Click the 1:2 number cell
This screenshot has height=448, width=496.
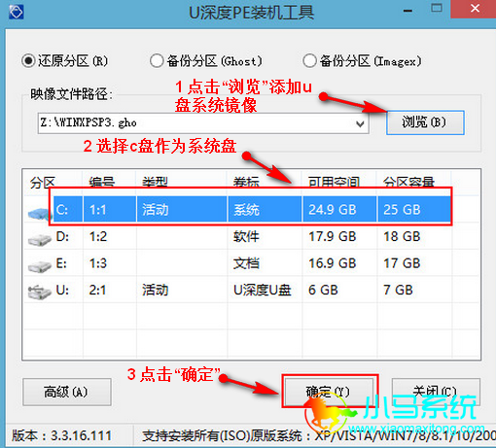click(98, 236)
